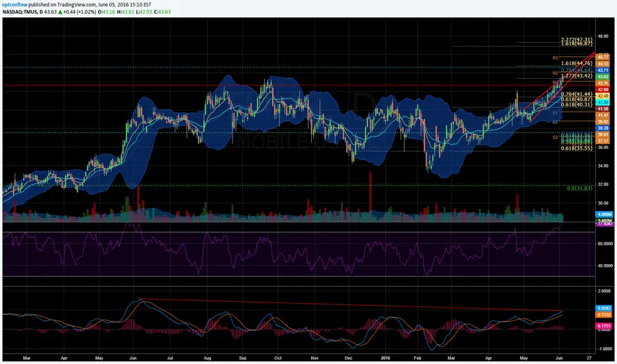The width and height of the screenshot is (617, 364).
Task: Click the 43.71 blue price tag
Action: click(603, 70)
